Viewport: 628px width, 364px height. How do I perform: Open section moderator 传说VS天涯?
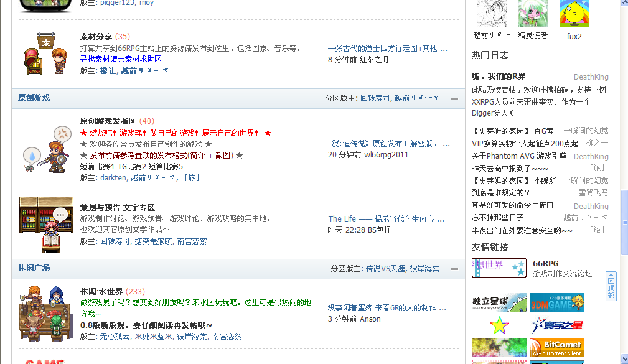pyautogui.click(x=385, y=268)
